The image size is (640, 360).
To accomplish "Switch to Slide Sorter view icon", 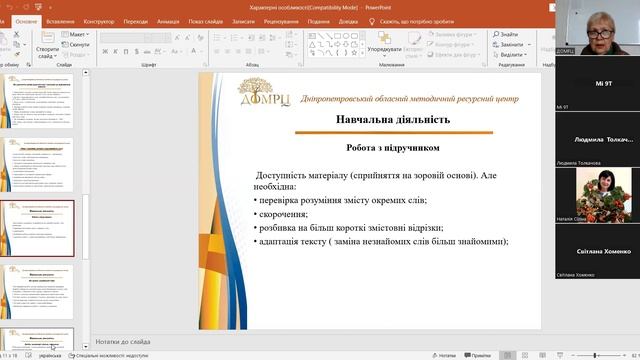I will [525, 356].
